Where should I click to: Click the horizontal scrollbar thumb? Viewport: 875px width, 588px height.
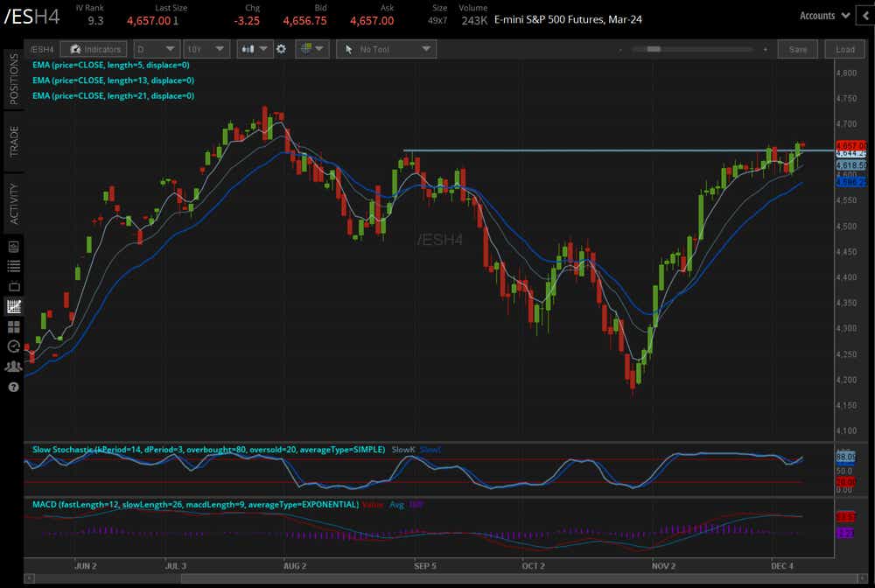click(519, 578)
